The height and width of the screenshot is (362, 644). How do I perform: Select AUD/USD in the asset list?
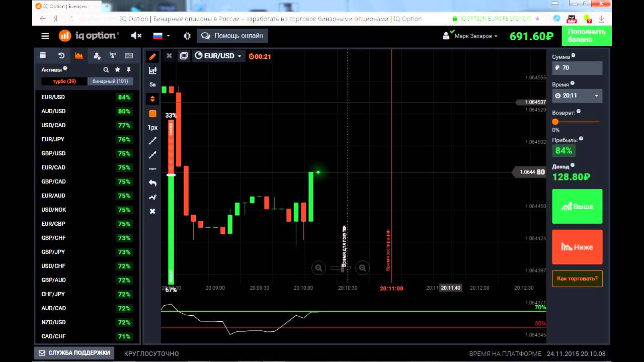87,111
